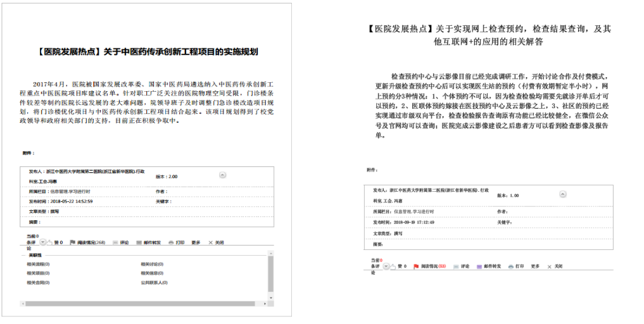Click the thumbs-up like icon in left document
This screenshot has height=324, width=644.
point(48,242)
